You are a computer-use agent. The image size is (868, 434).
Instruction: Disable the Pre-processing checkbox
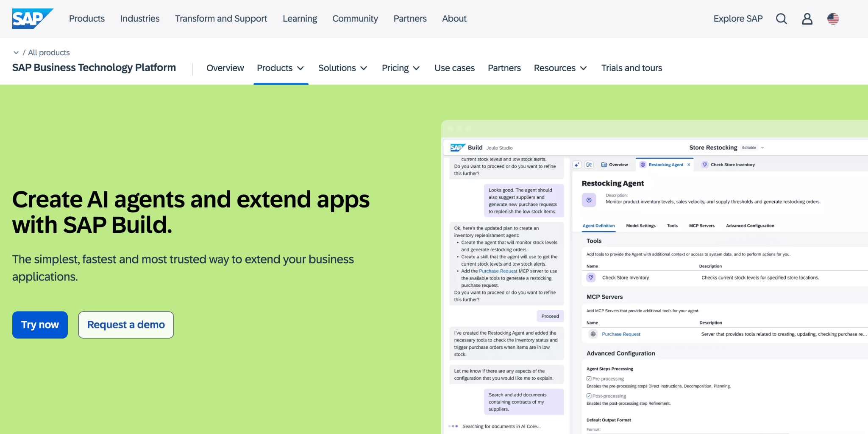(589, 378)
